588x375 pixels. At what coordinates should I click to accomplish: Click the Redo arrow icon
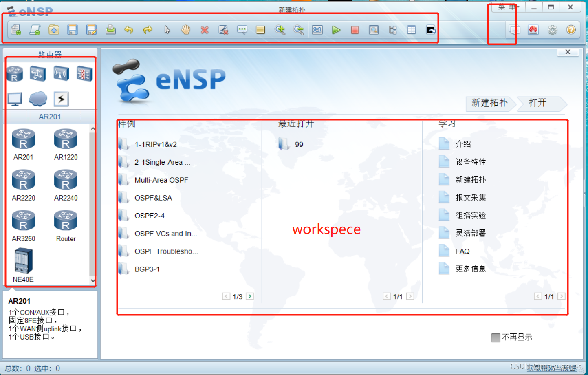pyautogui.click(x=148, y=30)
